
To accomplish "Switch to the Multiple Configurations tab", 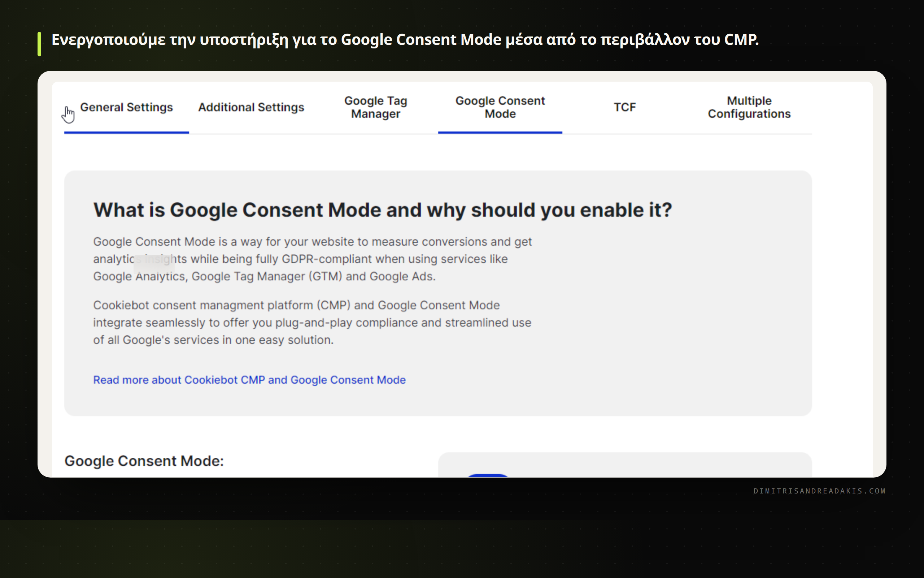I will pos(749,107).
